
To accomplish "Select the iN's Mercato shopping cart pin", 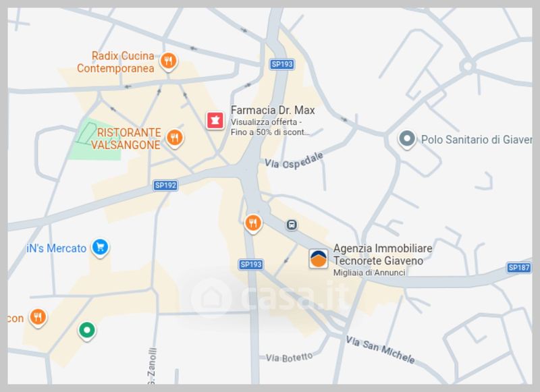I will 100,248.
